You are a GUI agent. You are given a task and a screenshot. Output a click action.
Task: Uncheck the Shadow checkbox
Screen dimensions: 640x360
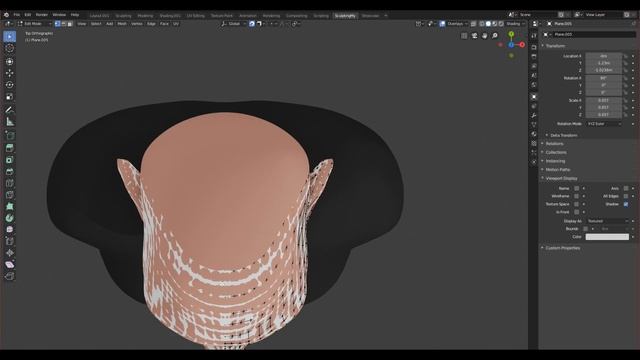(x=626, y=204)
